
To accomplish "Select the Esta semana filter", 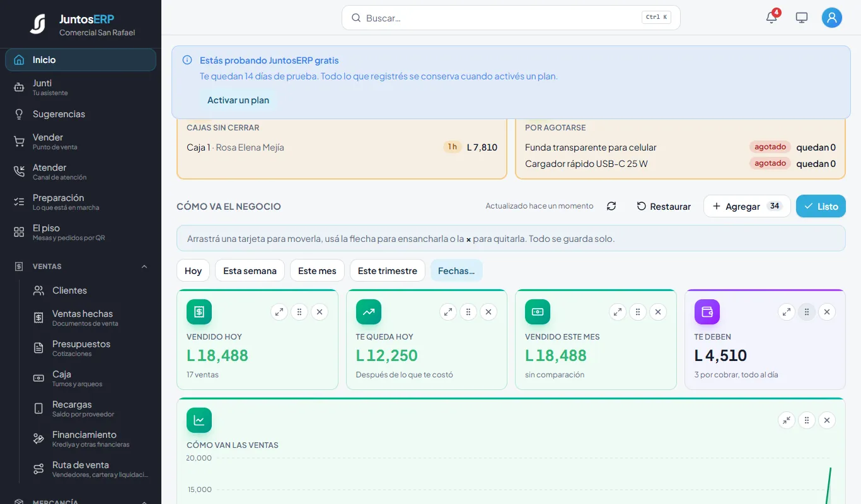I will [x=250, y=270].
